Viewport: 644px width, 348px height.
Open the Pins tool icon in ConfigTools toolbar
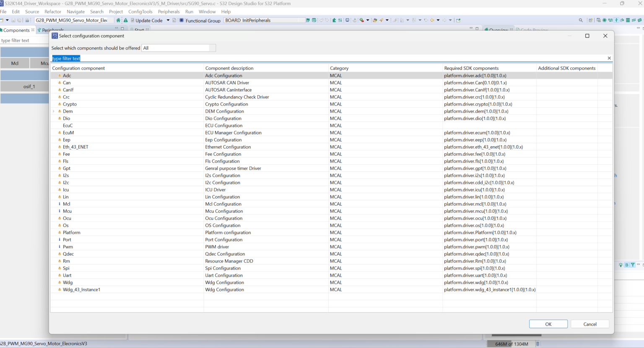pyautogui.click(x=604, y=20)
